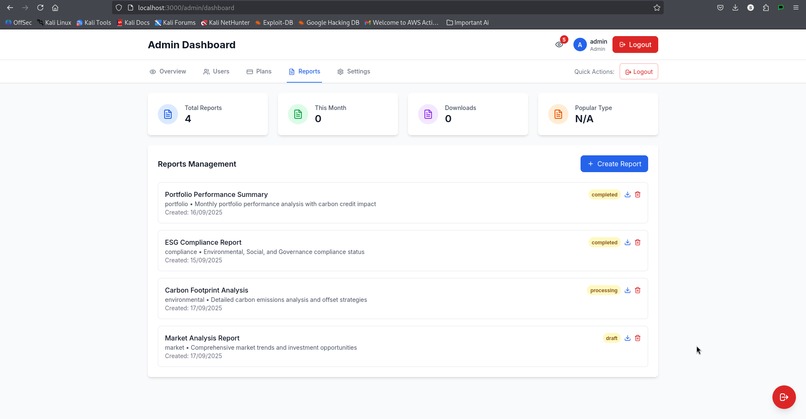This screenshot has height=419, width=806.
Task: Bookmark this page with star icon
Action: [656, 8]
